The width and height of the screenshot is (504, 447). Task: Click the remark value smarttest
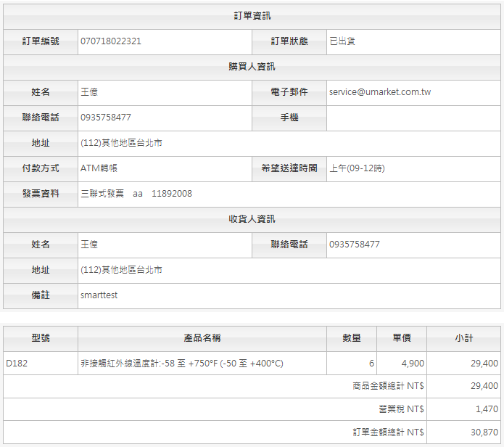tap(99, 295)
